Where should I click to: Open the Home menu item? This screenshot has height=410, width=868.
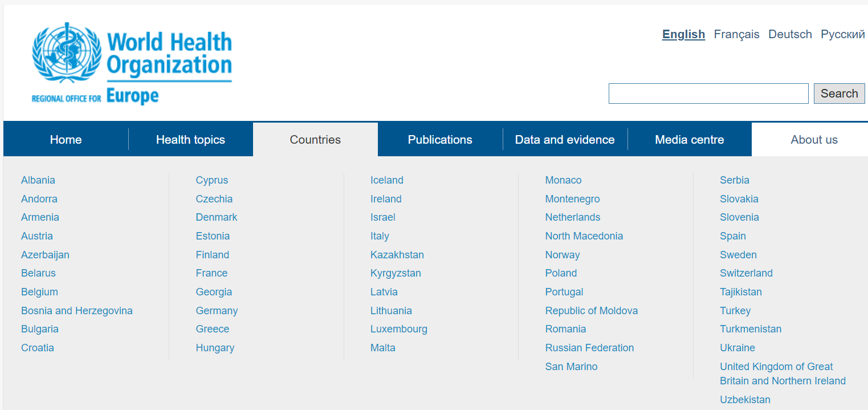66,140
